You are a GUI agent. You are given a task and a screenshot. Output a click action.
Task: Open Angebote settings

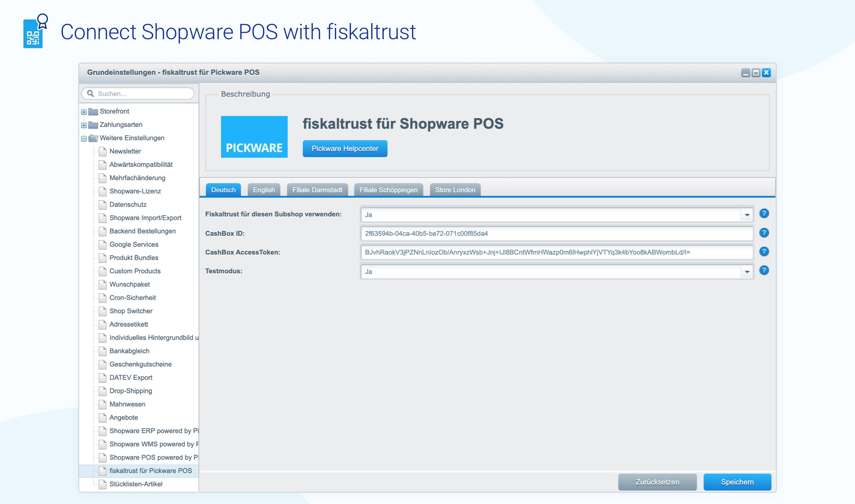tap(124, 418)
